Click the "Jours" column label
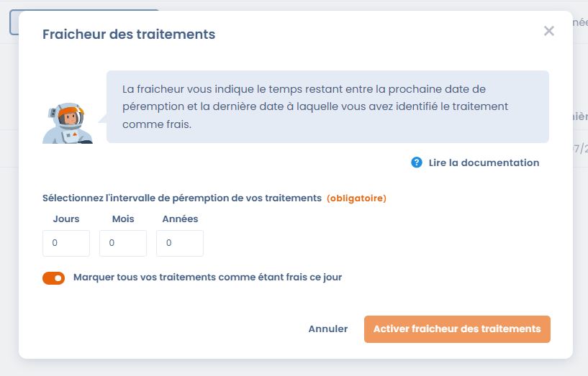Image resolution: width=588 pixels, height=376 pixels. click(x=66, y=219)
